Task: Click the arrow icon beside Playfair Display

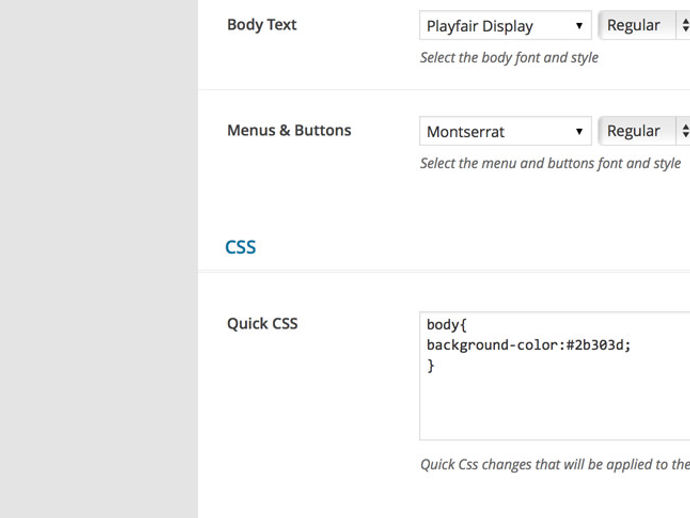Action: click(x=579, y=26)
